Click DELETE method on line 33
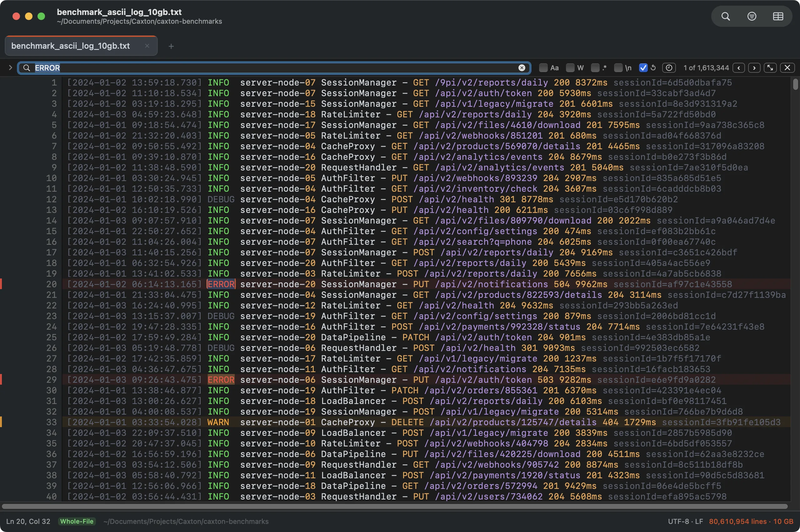Image resolution: width=800 pixels, height=532 pixels. point(407,422)
